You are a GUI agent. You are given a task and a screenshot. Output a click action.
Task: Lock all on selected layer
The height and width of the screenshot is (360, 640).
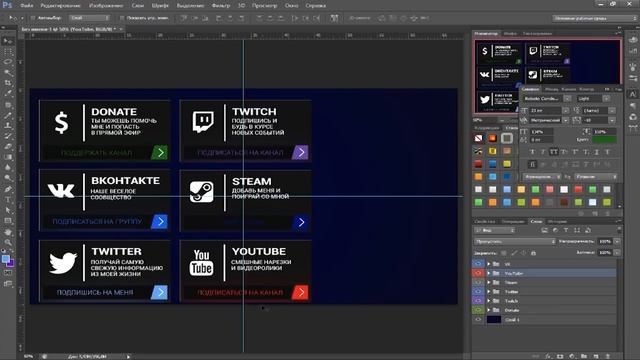[x=533, y=253]
